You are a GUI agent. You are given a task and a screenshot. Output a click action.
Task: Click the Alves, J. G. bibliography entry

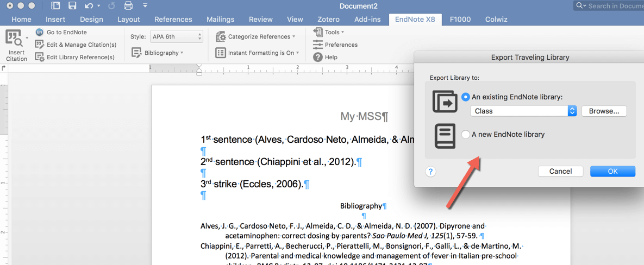coord(343,231)
